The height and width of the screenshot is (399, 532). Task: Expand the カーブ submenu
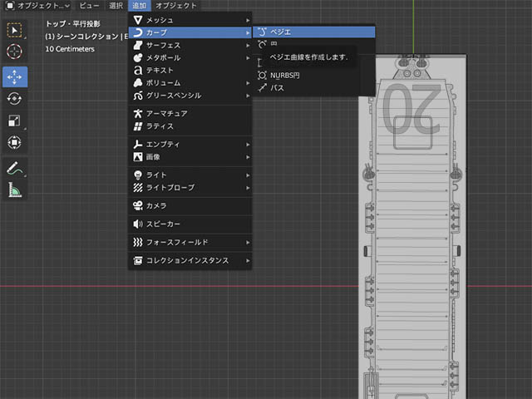coord(190,32)
